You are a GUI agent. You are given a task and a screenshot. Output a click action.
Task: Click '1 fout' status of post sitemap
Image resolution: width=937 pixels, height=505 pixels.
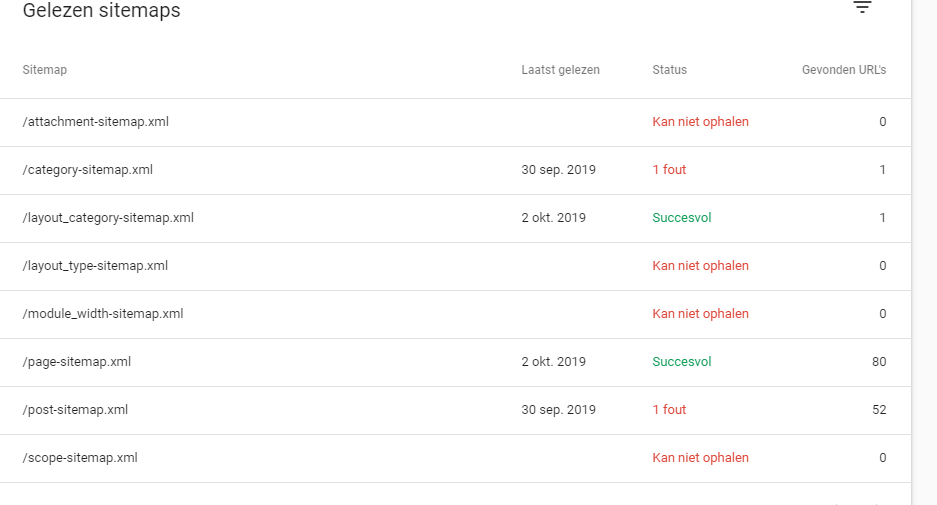point(669,410)
